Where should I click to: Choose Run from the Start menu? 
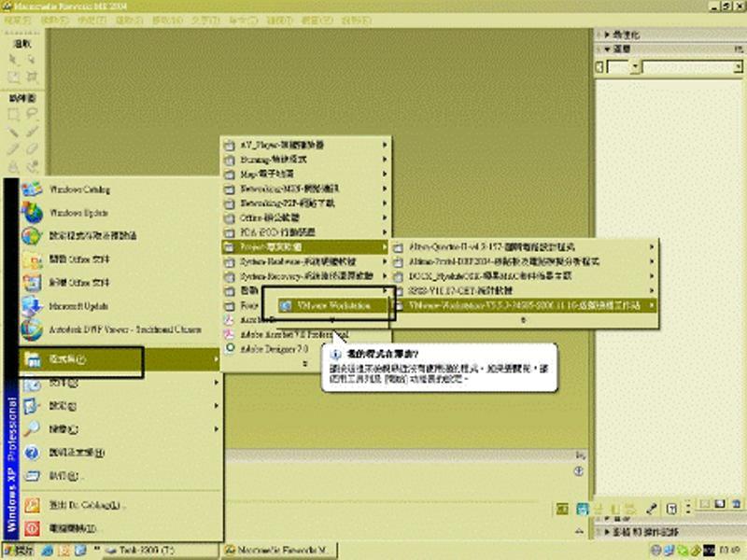coord(120,476)
